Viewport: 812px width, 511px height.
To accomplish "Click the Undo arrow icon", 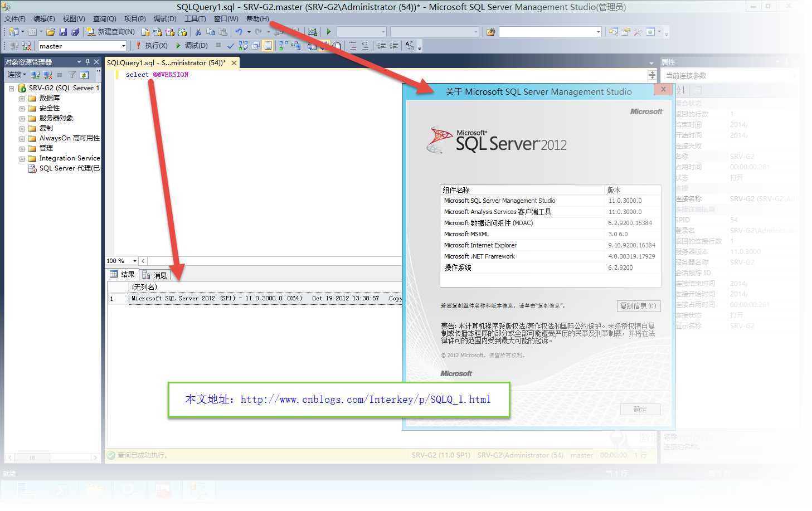I will 239,32.
